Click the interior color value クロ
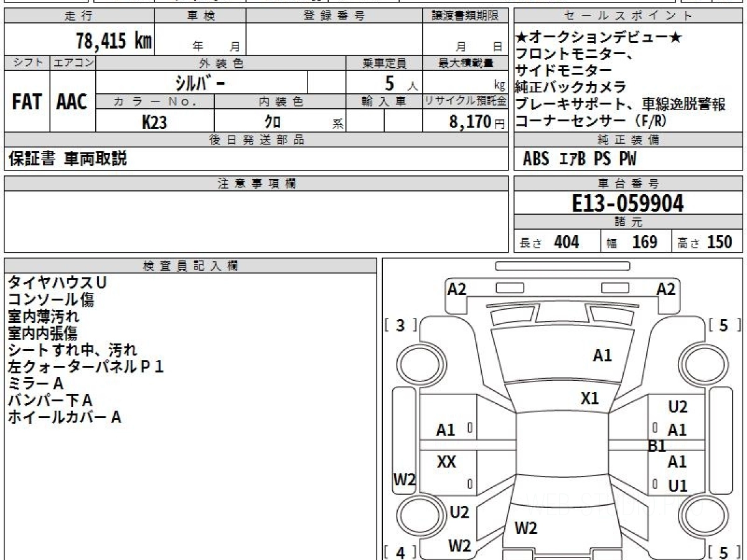 (273, 122)
